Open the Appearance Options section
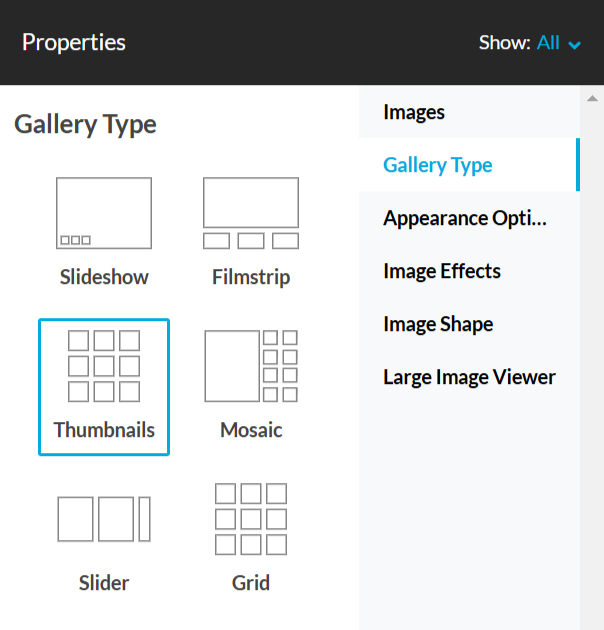The height and width of the screenshot is (630, 604). 469,218
